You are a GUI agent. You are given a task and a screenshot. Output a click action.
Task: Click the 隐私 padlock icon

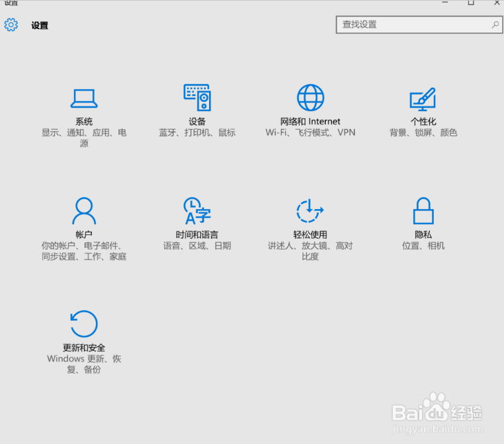pyautogui.click(x=423, y=211)
